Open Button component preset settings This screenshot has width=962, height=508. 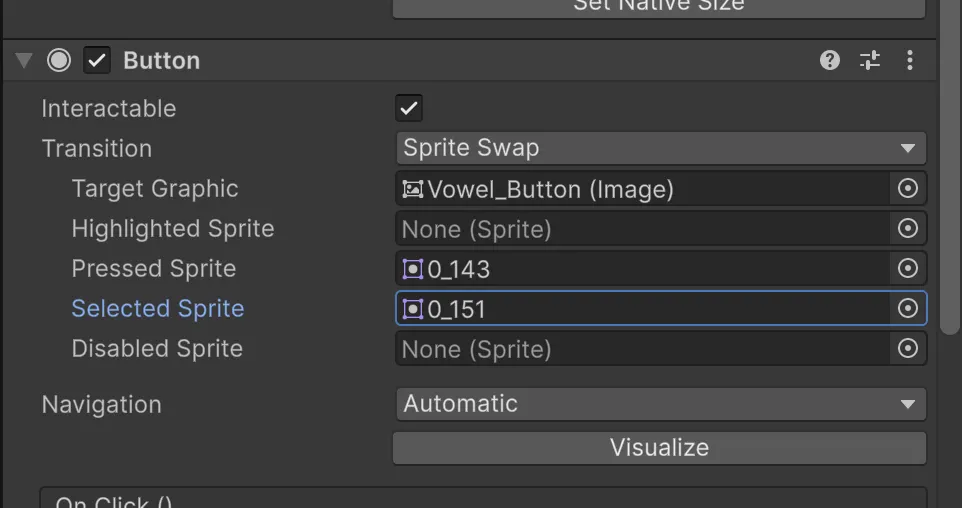tap(870, 61)
